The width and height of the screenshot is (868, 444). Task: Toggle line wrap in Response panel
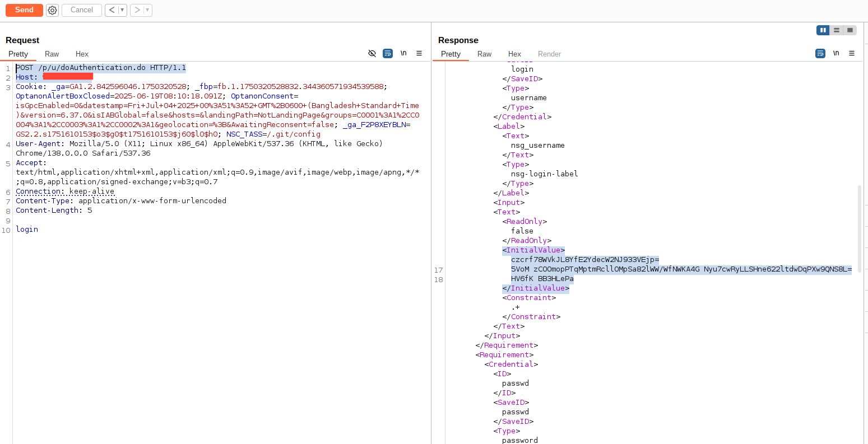pyautogui.click(x=820, y=53)
